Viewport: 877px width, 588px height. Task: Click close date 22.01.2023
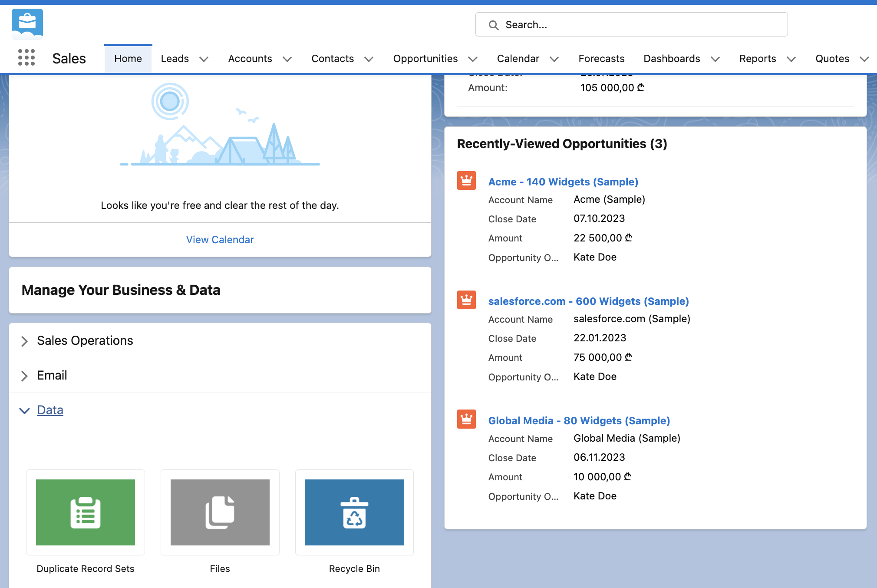coord(600,338)
